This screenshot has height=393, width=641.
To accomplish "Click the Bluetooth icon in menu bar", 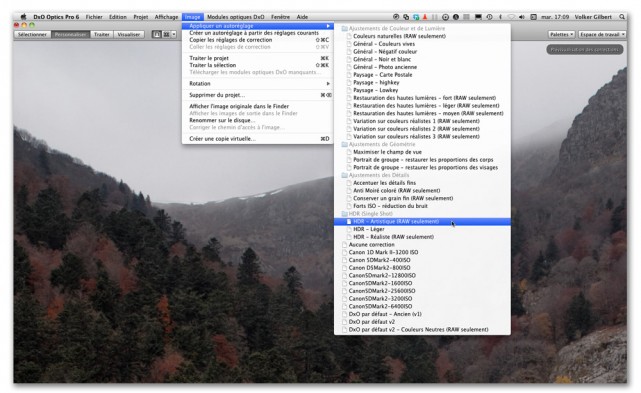I will coord(500,17).
